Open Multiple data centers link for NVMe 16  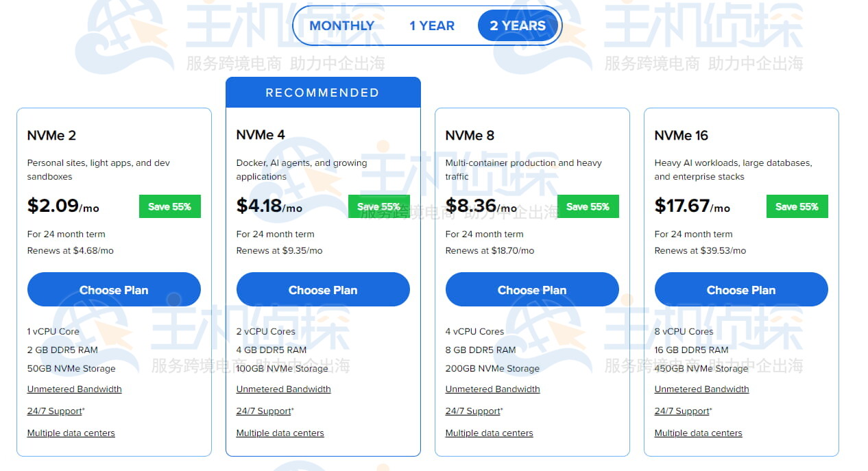tap(698, 433)
